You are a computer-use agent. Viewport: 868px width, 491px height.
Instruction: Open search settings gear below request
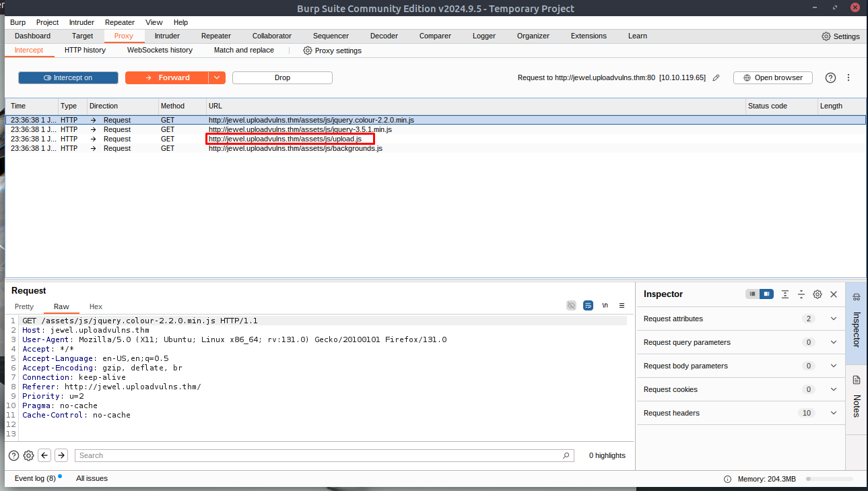click(28, 455)
